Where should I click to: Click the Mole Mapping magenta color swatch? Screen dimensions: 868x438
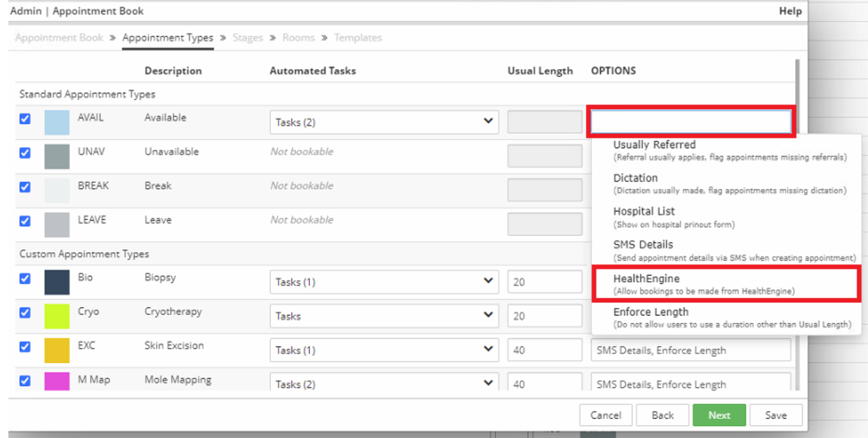[57, 382]
